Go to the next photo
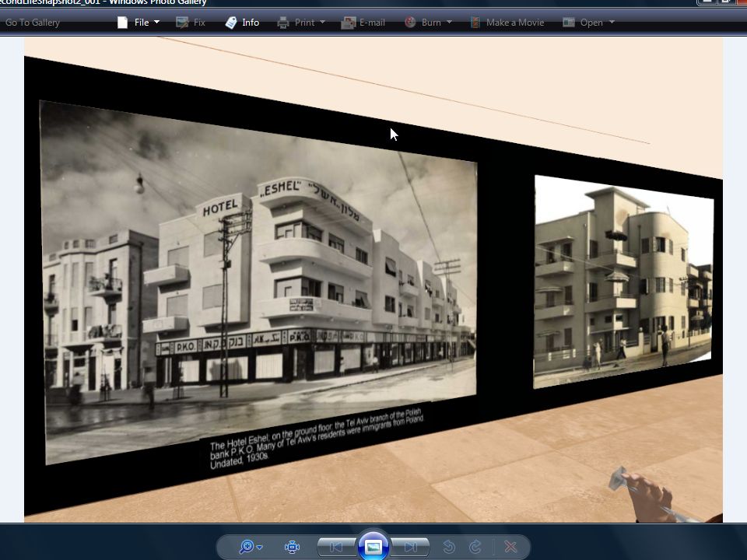747x560 pixels. pyautogui.click(x=410, y=547)
